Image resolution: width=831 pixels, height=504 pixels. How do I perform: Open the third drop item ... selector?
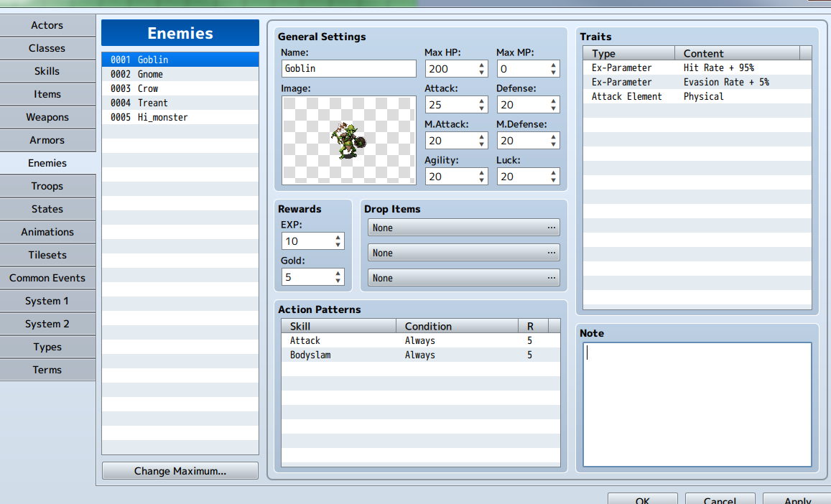pos(552,277)
